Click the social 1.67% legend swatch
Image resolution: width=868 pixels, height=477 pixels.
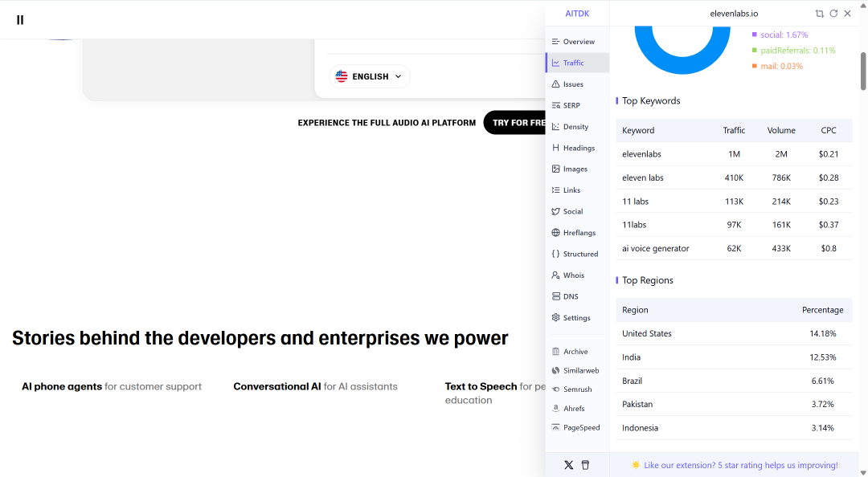coord(754,35)
